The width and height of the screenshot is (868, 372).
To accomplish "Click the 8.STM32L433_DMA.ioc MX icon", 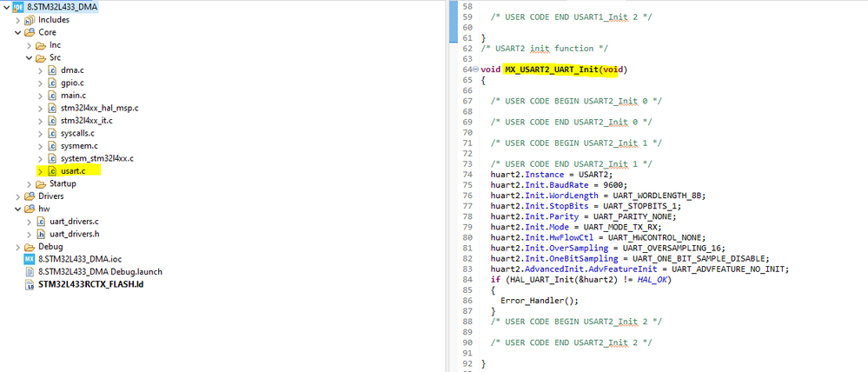I will [29, 259].
